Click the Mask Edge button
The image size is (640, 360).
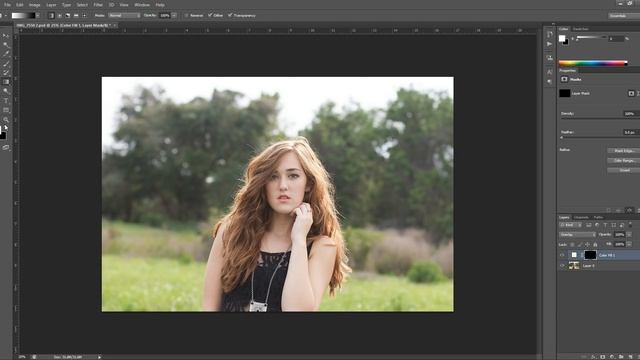(x=624, y=151)
